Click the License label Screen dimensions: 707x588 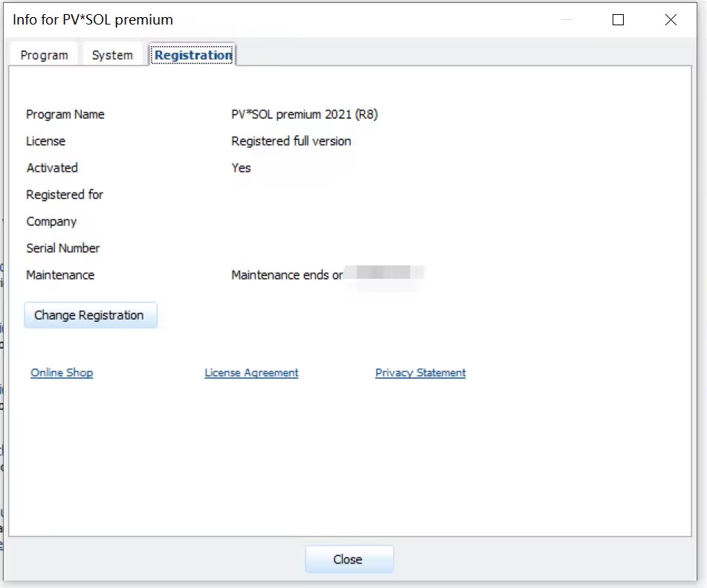pos(46,141)
